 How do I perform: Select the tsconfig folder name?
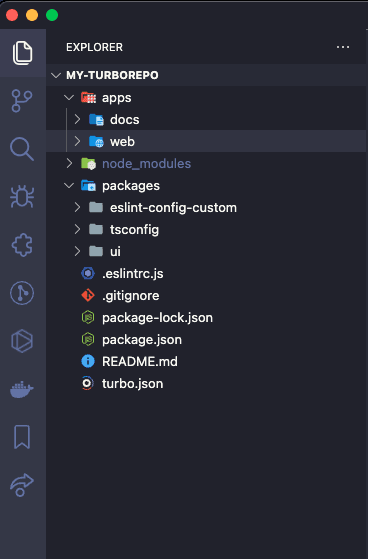(134, 230)
